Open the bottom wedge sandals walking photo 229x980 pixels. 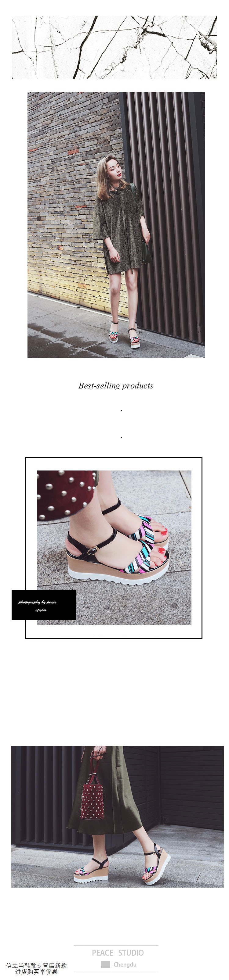(117, 817)
